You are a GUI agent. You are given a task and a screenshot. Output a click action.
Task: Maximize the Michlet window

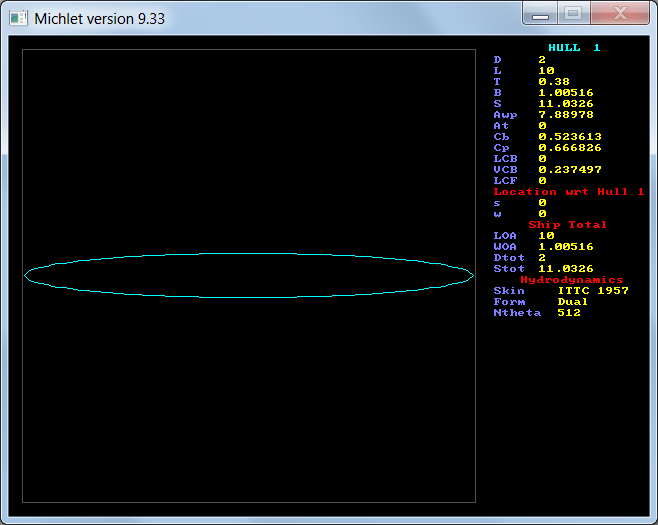572,14
